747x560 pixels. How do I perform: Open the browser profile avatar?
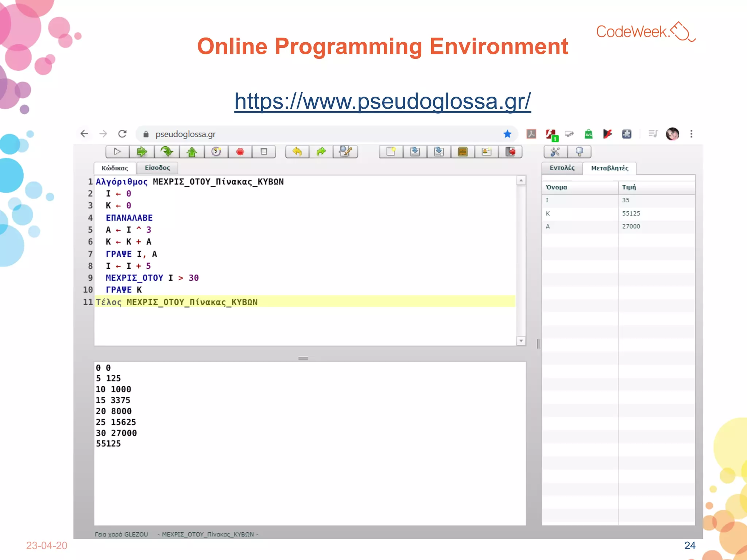(x=672, y=134)
